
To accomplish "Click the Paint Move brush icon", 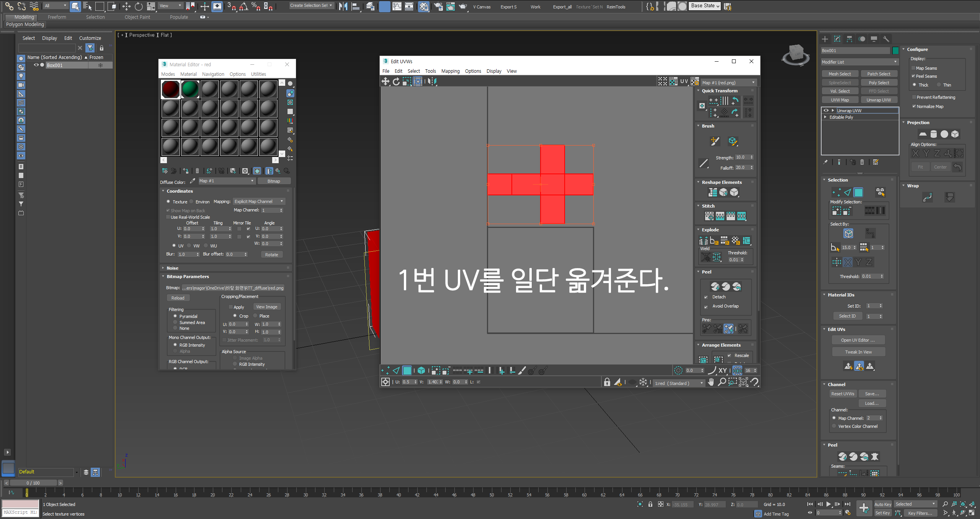I will pos(715,141).
